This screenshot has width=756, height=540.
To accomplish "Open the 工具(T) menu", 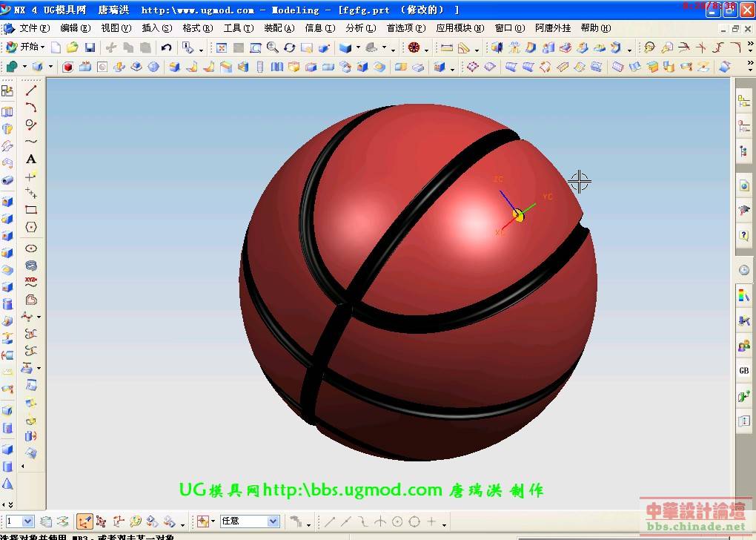I will click(x=238, y=28).
